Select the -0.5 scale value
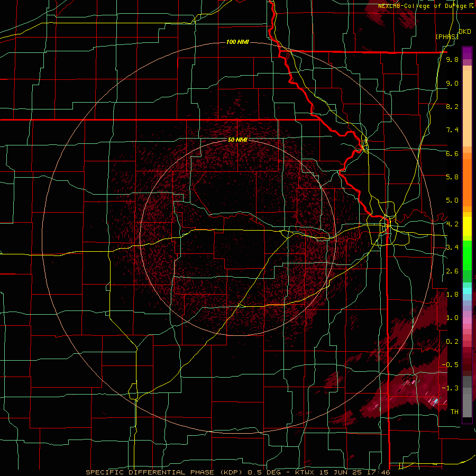 click(x=450, y=365)
